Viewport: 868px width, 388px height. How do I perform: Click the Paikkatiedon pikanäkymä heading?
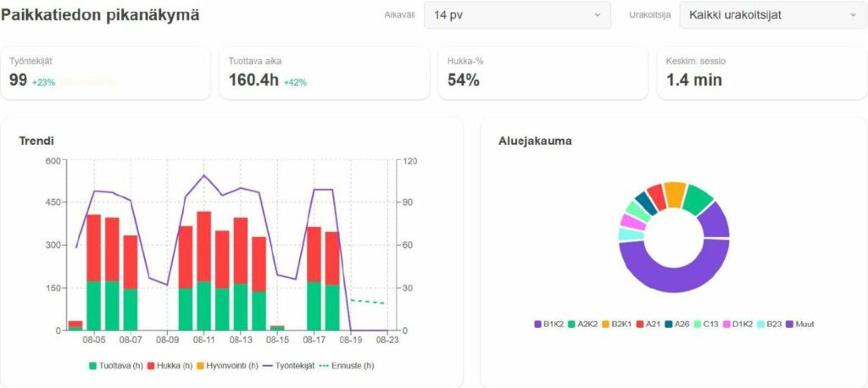point(100,15)
